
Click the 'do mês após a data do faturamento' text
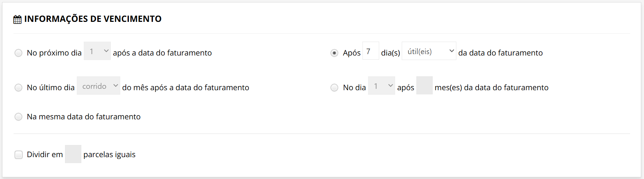pyautogui.click(x=185, y=87)
